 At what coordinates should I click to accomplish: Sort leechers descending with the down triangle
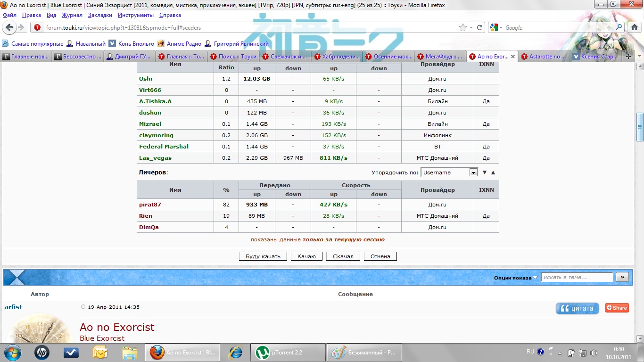click(484, 173)
